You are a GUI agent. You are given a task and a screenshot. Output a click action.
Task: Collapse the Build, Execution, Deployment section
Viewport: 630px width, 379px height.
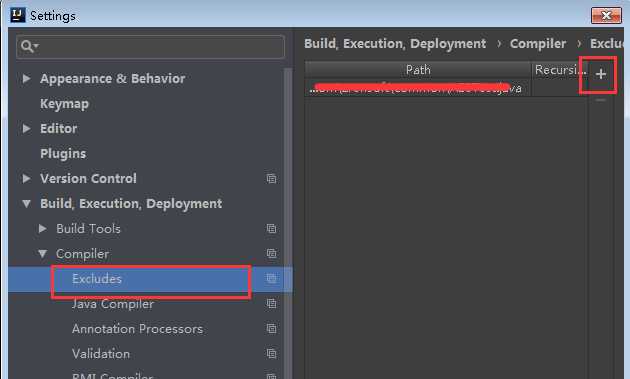click(27, 204)
